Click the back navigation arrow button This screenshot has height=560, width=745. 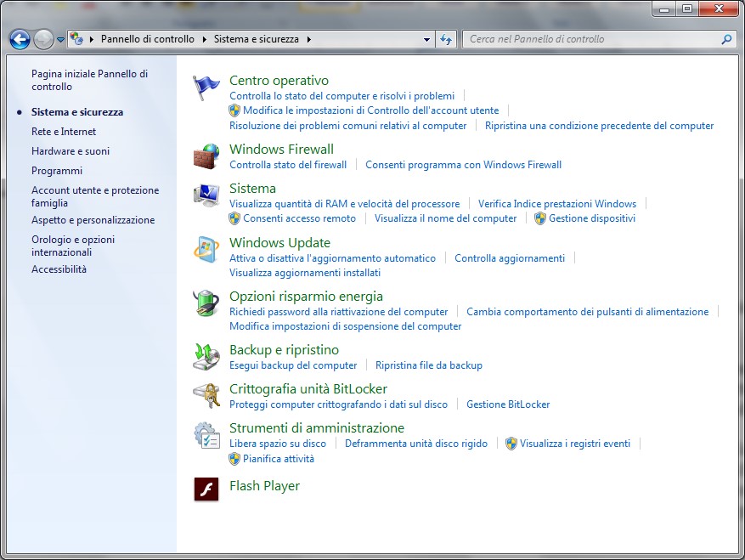(x=20, y=39)
